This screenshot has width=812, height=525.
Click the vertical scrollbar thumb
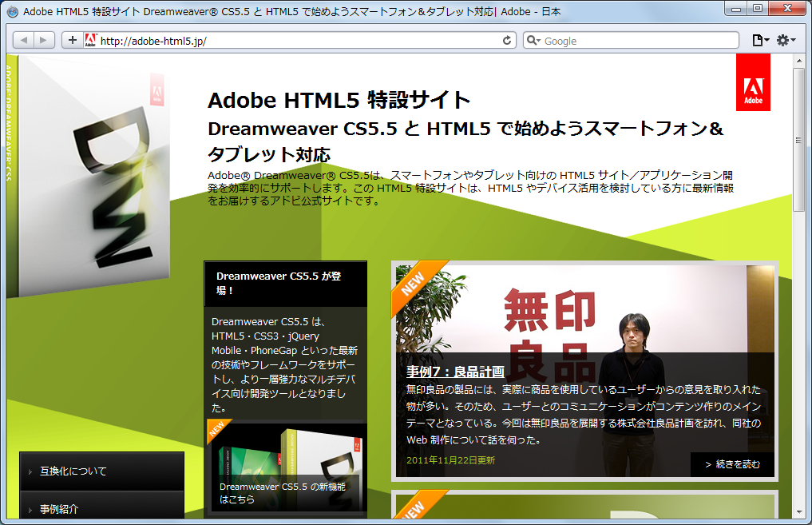[x=798, y=140]
